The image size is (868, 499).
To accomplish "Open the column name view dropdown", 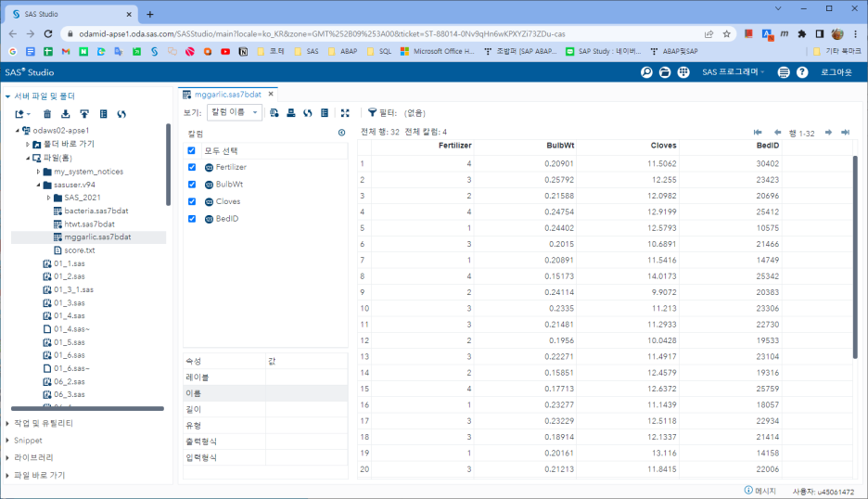I will point(235,112).
